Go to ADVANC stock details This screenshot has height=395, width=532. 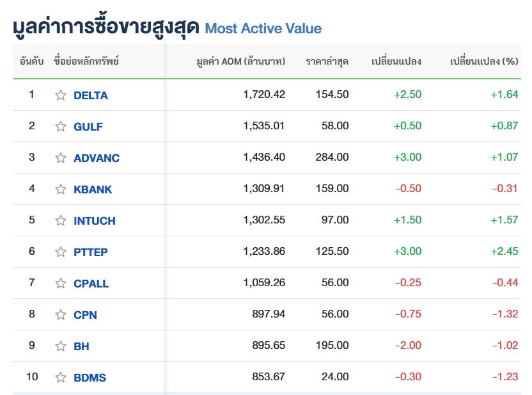[x=97, y=158]
